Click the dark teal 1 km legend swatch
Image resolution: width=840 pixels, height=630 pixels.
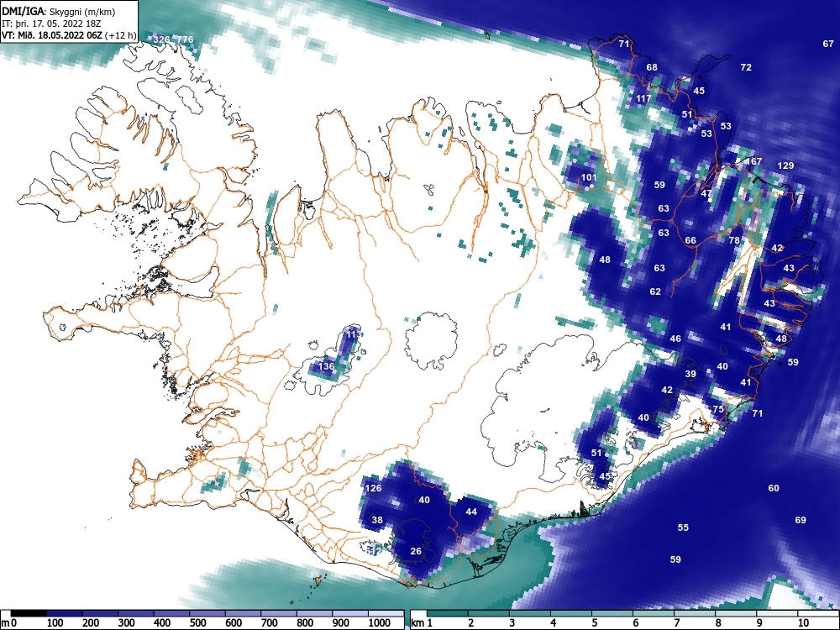coord(449,613)
